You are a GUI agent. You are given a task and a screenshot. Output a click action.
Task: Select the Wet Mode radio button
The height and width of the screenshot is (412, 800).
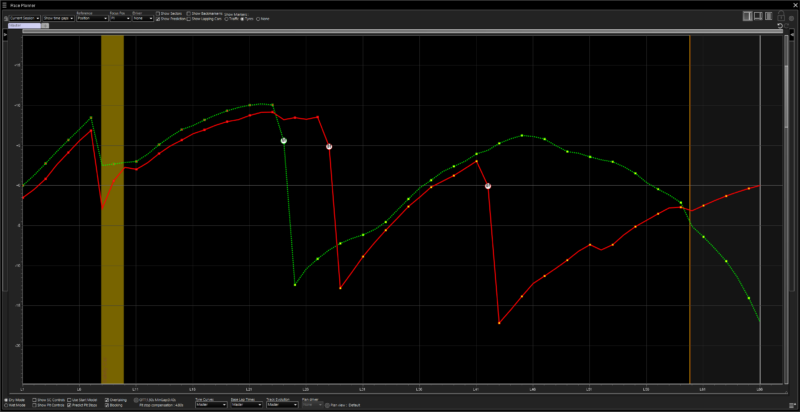pyautogui.click(x=4, y=405)
